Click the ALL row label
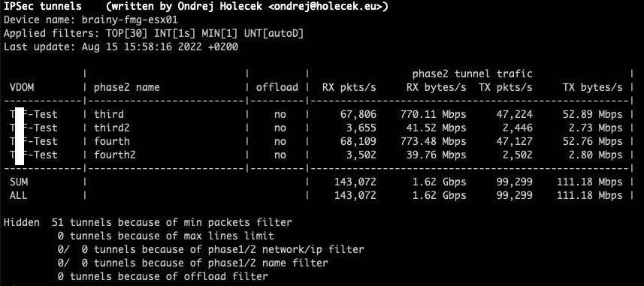Viewport: 644px width, 286px height. pyautogui.click(x=19, y=195)
